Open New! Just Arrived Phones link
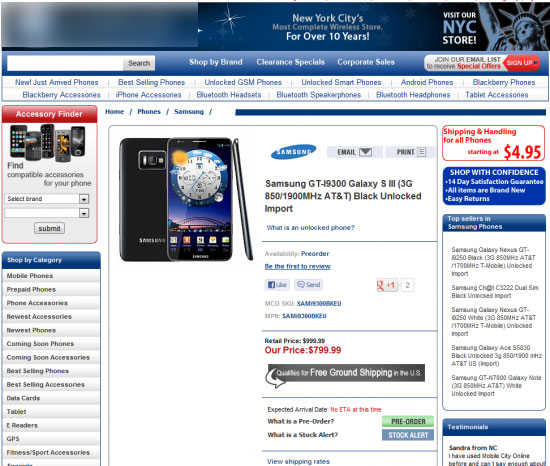The image size is (550, 466). (x=56, y=82)
